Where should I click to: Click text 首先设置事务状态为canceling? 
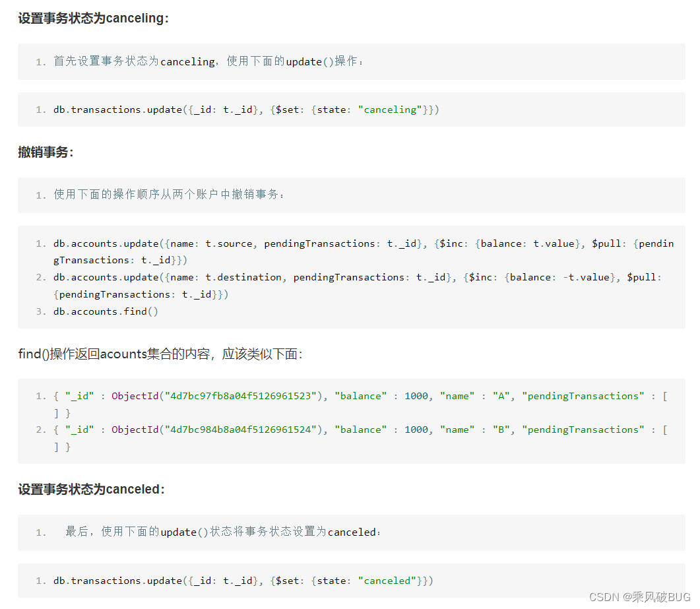(x=135, y=61)
